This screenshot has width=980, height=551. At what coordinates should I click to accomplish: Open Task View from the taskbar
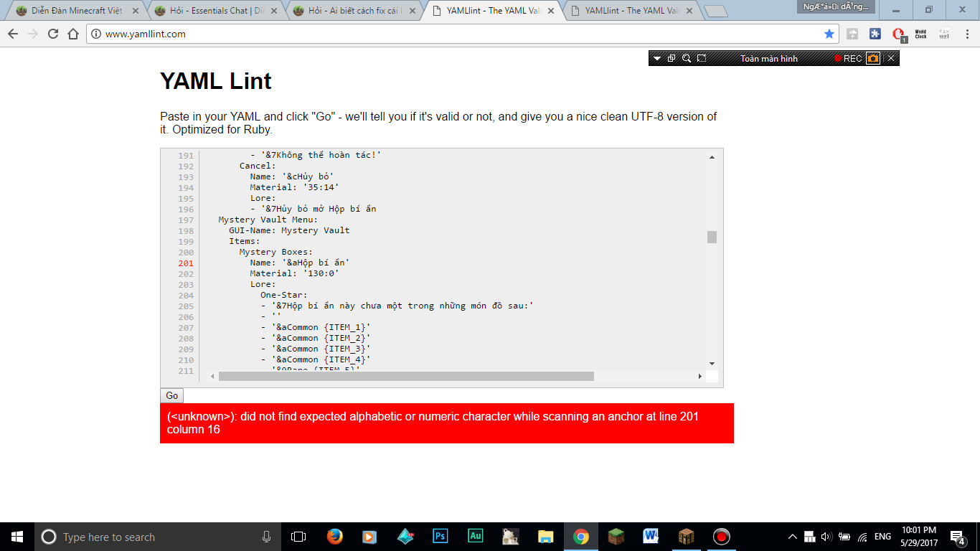point(298,537)
